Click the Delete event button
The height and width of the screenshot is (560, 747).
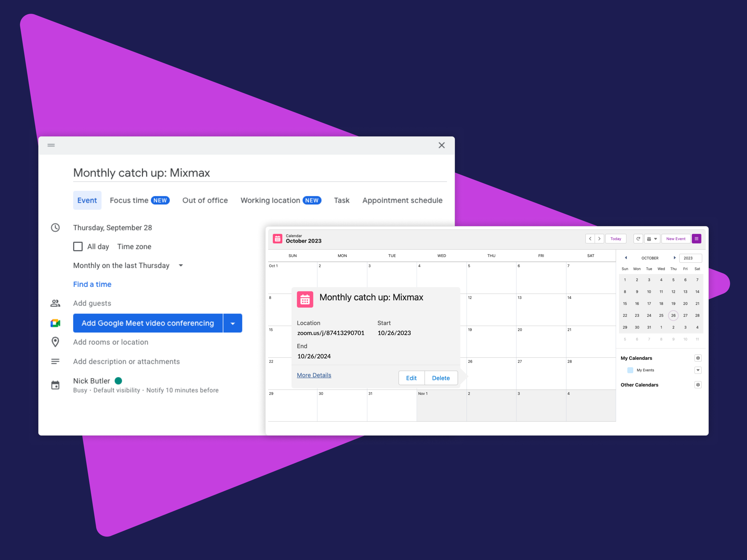(x=441, y=378)
